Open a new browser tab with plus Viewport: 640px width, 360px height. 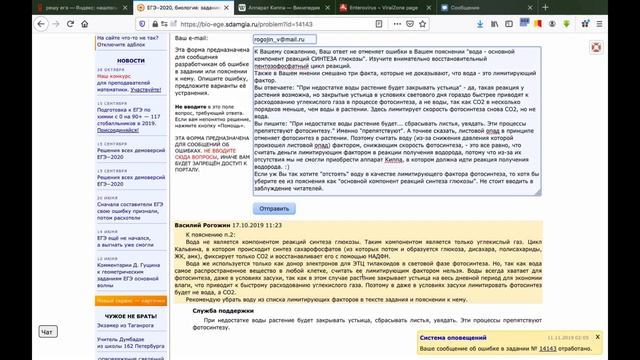coord(545,7)
